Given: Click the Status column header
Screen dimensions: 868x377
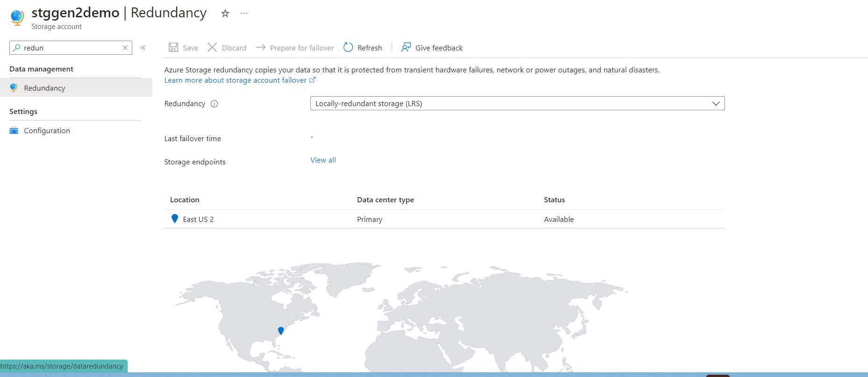Looking at the screenshot, I should (x=554, y=199).
